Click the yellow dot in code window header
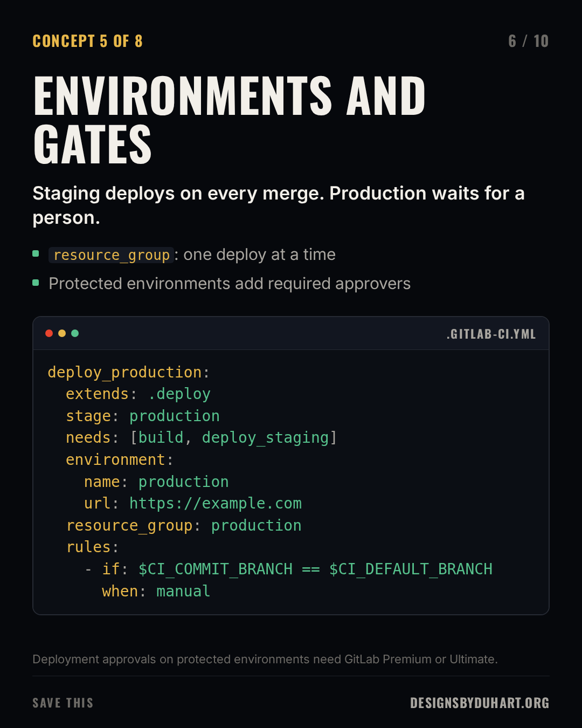The height and width of the screenshot is (728, 582). [62, 333]
